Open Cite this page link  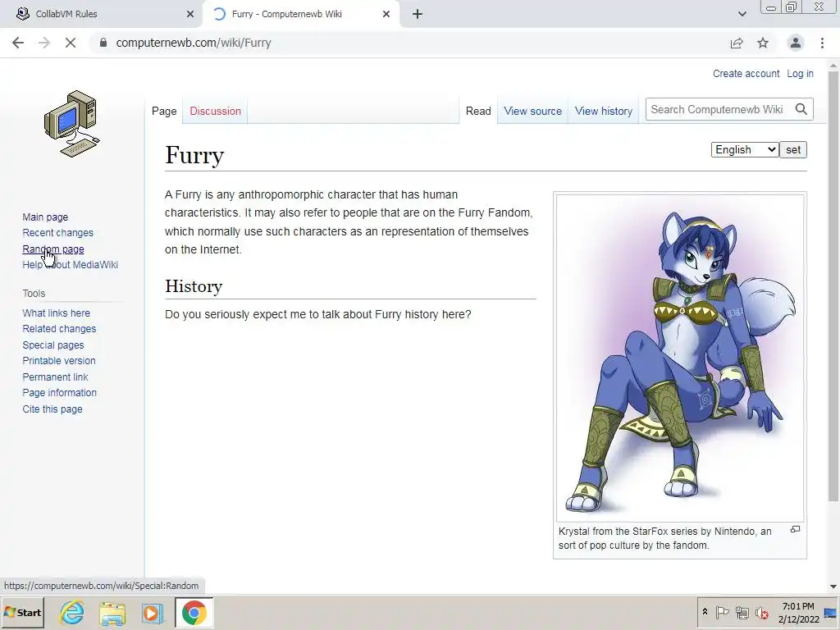coord(52,409)
